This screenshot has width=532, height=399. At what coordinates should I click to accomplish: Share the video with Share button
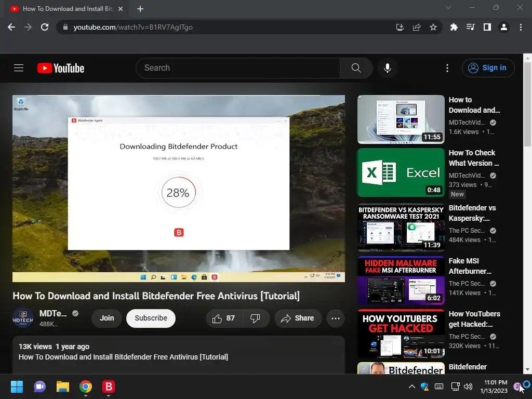tap(298, 318)
